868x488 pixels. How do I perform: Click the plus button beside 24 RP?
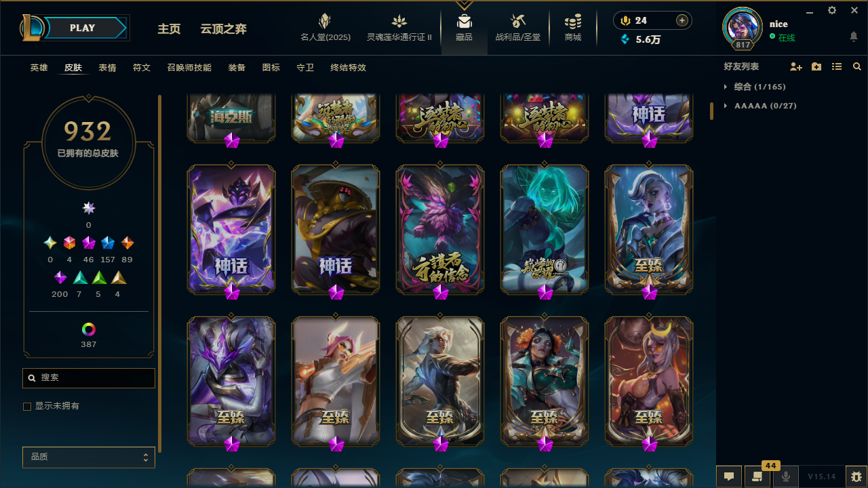tap(682, 20)
